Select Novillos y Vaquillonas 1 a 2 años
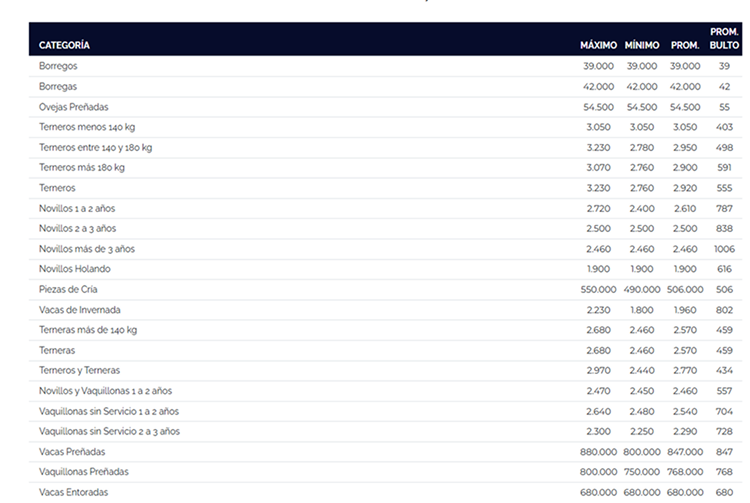 (x=105, y=391)
